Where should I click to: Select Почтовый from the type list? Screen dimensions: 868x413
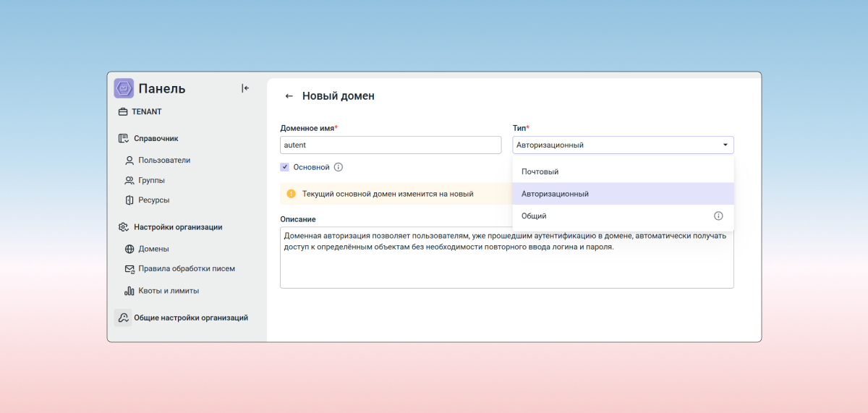(540, 171)
